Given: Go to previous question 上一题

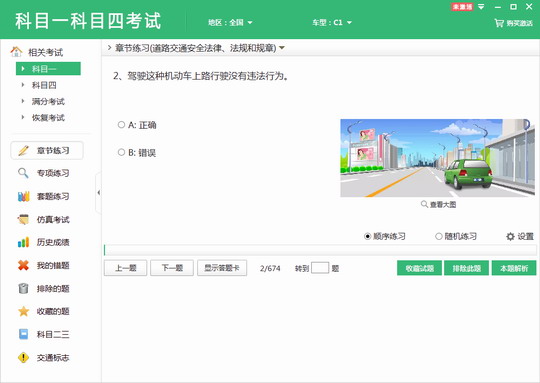Looking at the screenshot, I should coord(125,268).
